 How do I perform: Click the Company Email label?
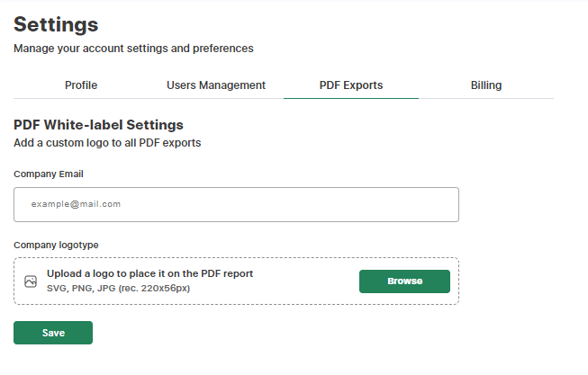[x=49, y=174]
